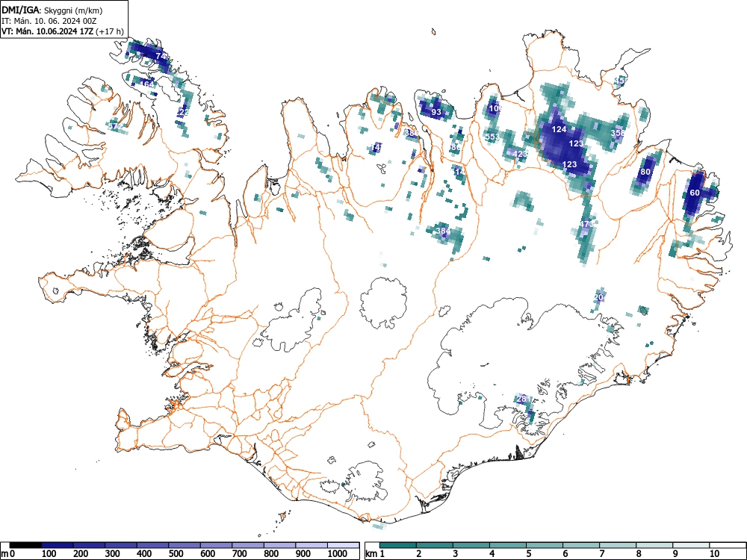Screen dimensions: 747x560
Task: Click the '80' visibility value label
Action: [x=645, y=172]
